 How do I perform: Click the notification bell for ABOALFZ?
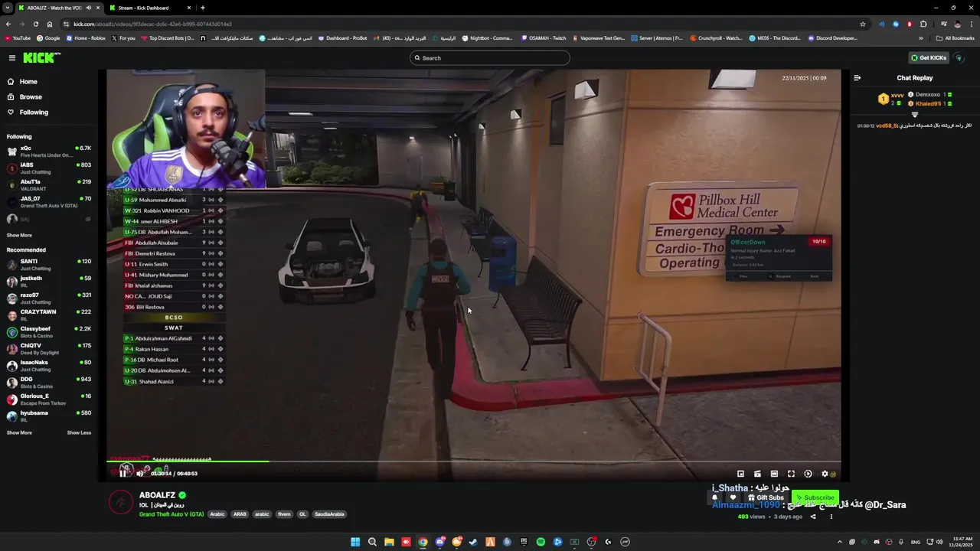714,497
